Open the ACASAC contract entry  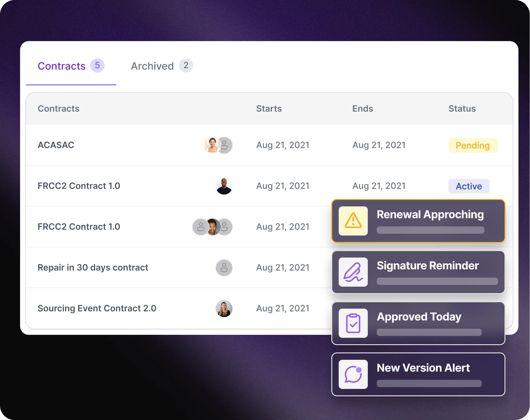pos(56,145)
